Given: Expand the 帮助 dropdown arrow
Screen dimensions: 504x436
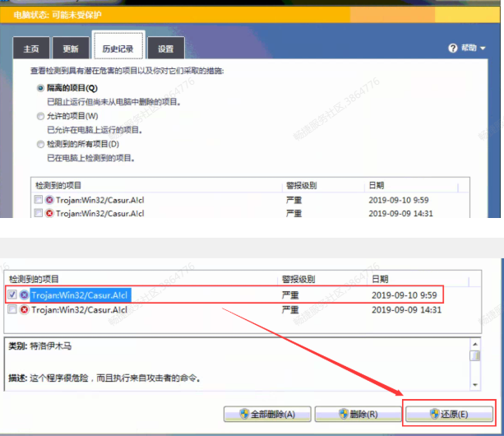Looking at the screenshot, I should click(x=482, y=49).
